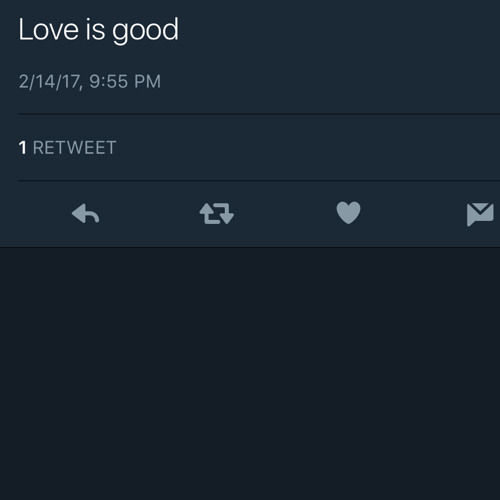Click the tweet timestamp 2/14/17, 9:55 PM
This screenshot has width=500, height=500.
click(90, 81)
